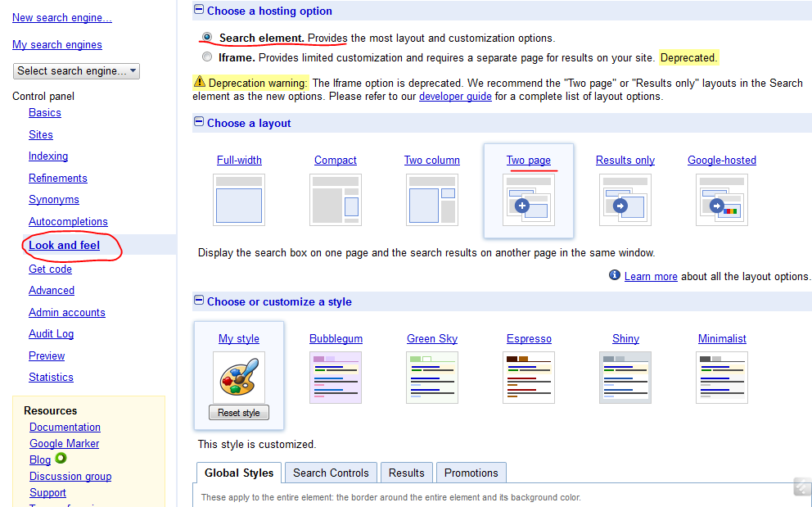This screenshot has width=812, height=507.
Task: Open the Documentation resource link
Action: [x=65, y=428]
